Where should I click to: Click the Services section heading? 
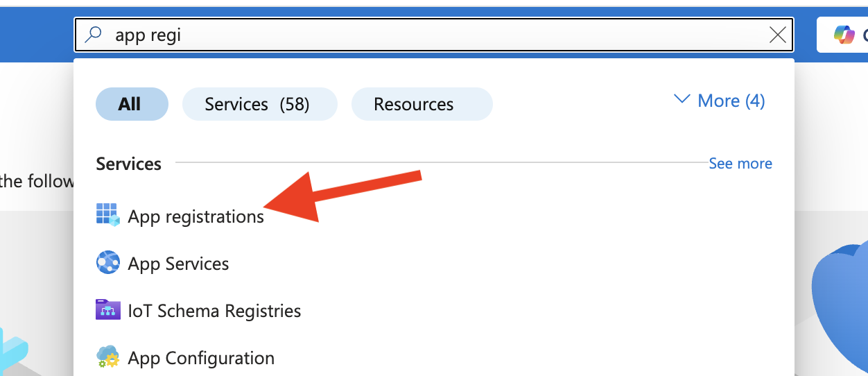[x=128, y=164]
